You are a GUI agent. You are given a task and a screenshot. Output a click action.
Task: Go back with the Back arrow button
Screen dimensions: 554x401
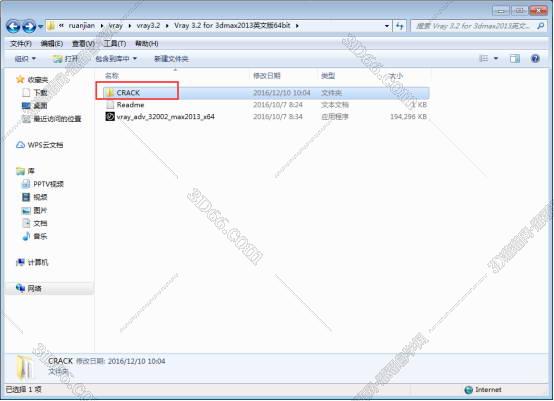[13, 26]
